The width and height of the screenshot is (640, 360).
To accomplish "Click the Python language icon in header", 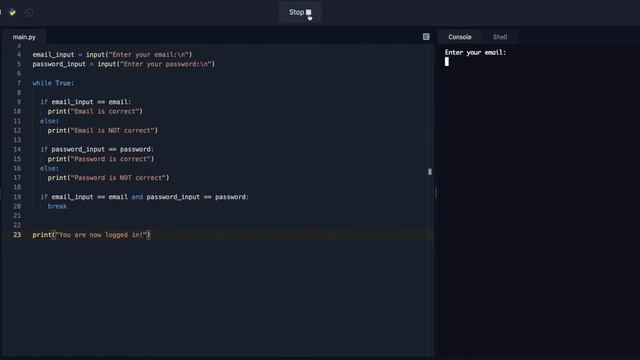I will (x=12, y=12).
